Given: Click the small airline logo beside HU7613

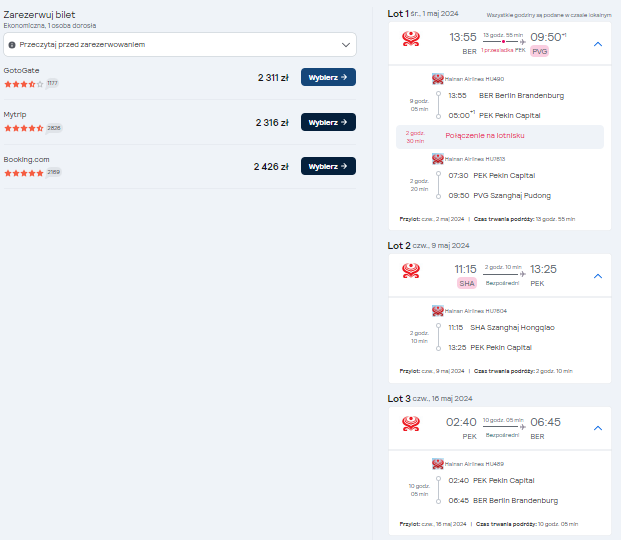Looking at the screenshot, I should [x=438, y=159].
